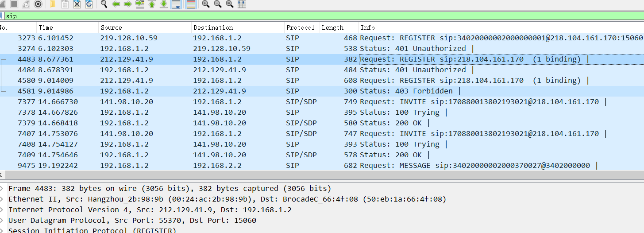Select packet 7409 200 OK
The image size is (644, 233).
click(x=322, y=155)
